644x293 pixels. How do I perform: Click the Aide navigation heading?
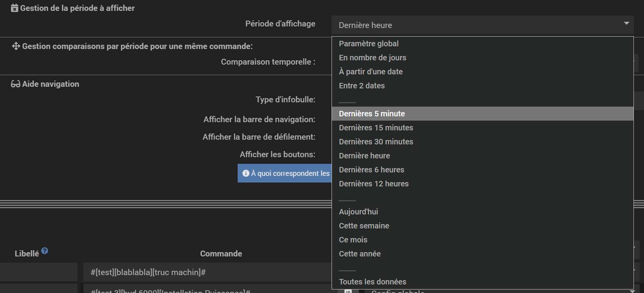point(51,84)
